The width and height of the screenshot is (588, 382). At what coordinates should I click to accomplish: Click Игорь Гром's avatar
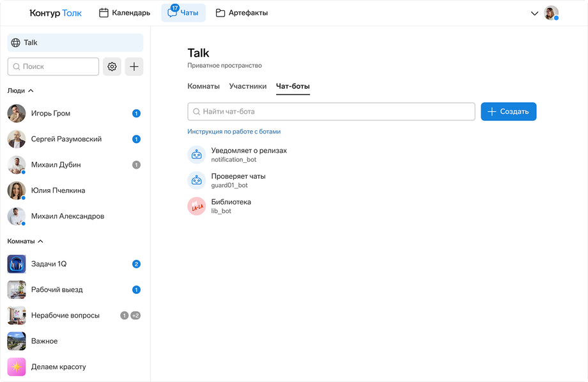click(x=17, y=113)
